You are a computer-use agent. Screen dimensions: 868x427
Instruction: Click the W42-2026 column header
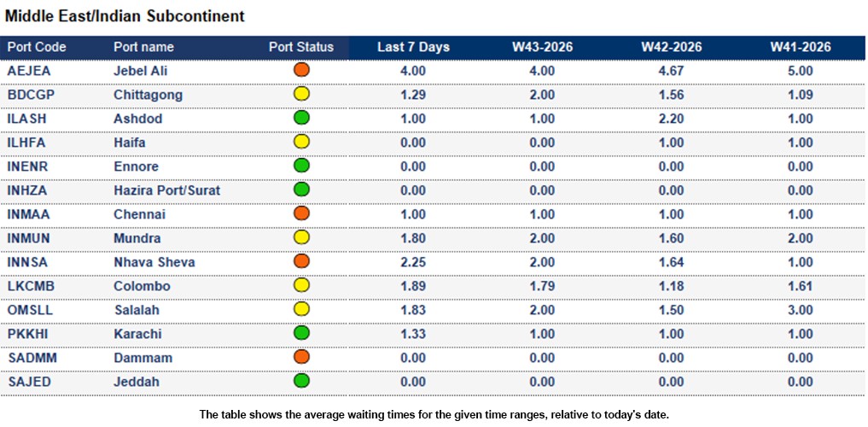pos(672,48)
